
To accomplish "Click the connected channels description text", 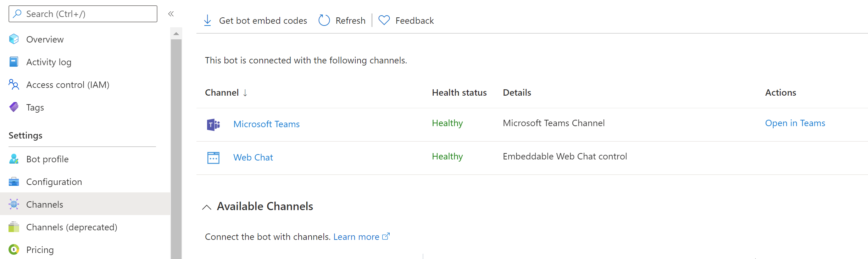I will coord(306,60).
